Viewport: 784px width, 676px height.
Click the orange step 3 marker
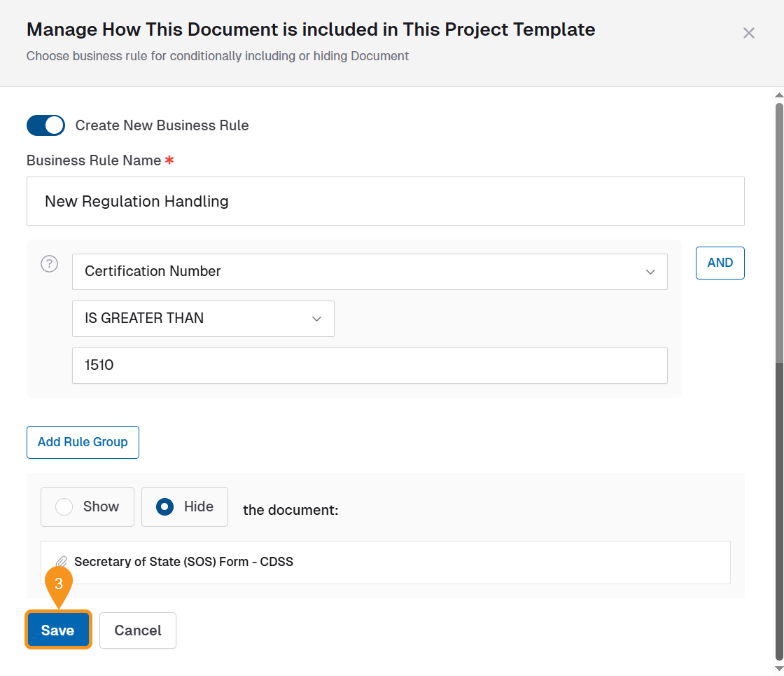(59, 584)
